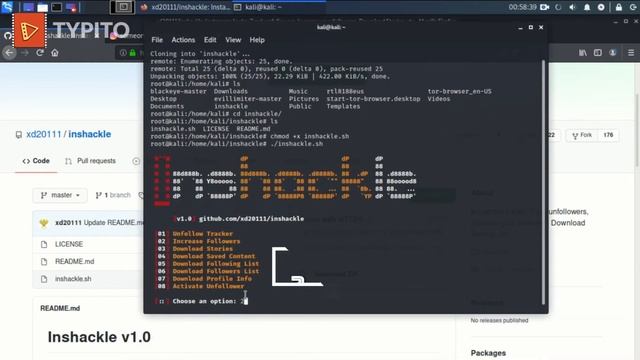
Task: Open Firefox hamburger menu
Action: coord(631,53)
